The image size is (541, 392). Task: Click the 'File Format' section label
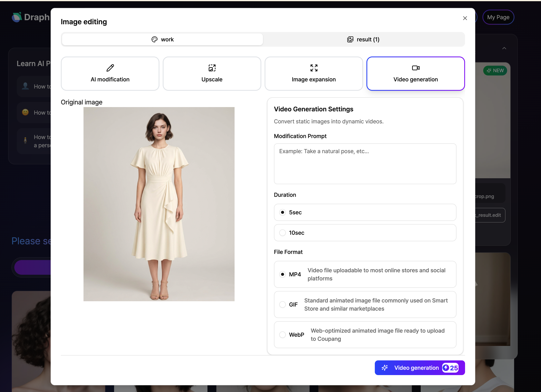pos(288,252)
